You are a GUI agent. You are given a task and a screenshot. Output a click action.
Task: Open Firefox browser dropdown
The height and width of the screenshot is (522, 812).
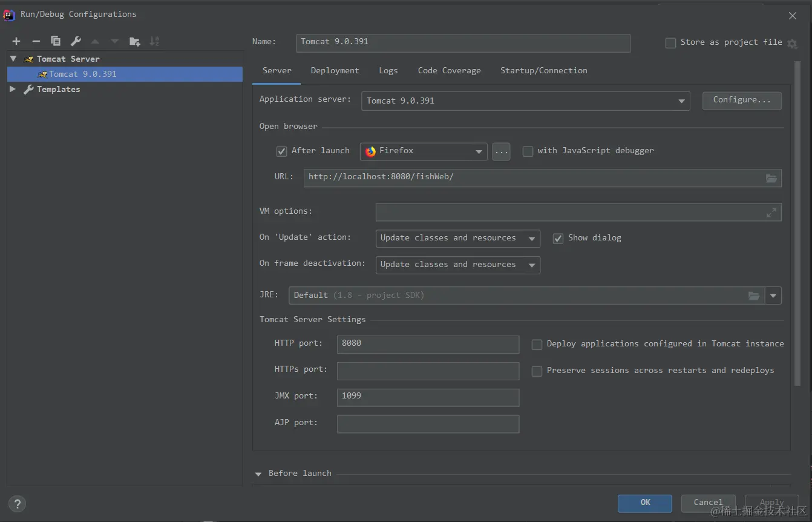[x=424, y=151]
